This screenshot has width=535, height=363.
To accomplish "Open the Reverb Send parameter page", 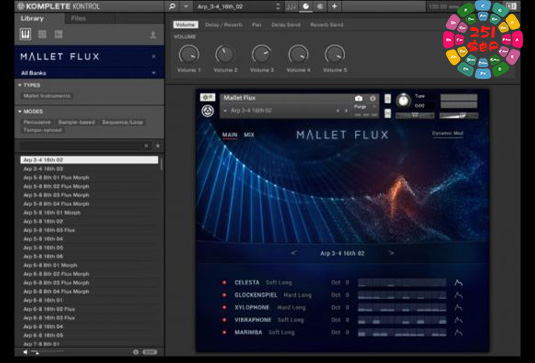I will point(327,25).
